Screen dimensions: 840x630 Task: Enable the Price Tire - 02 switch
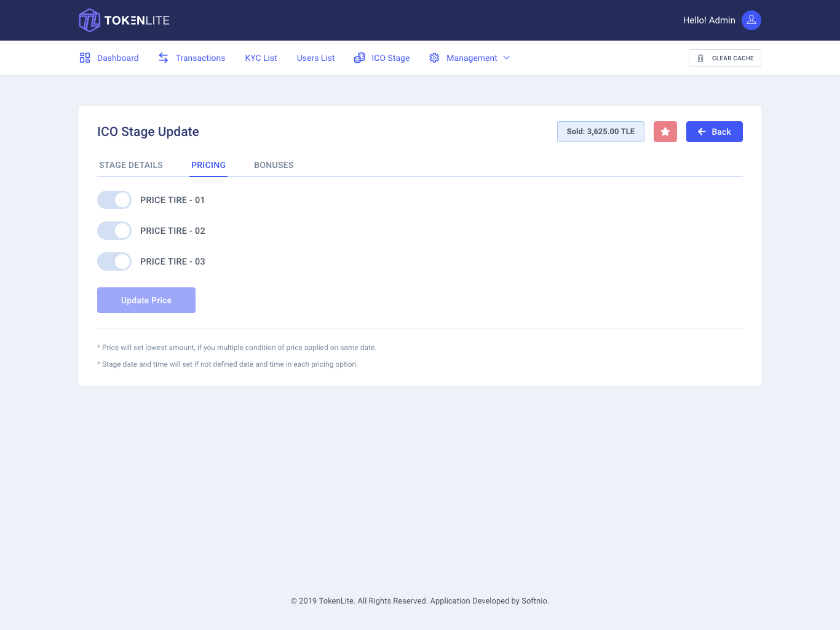[x=114, y=231]
